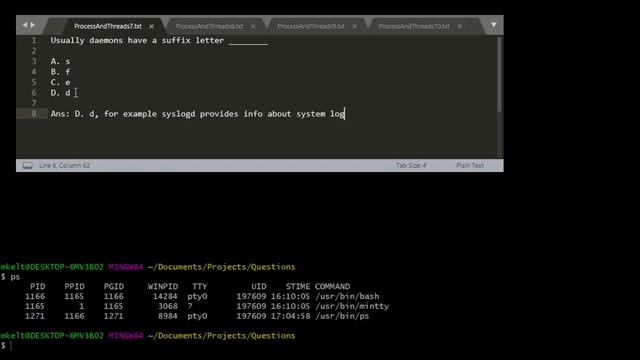The width and height of the screenshot is (640, 360).
Task: Click the answer line starting with 'Ans: D. d'
Action: [198, 114]
